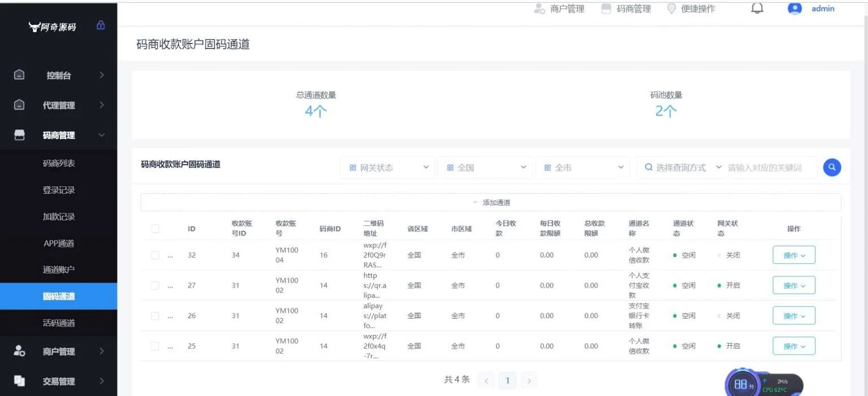
Task: Expand the 控制台 sidebar section
Action: (x=59, y=75)
